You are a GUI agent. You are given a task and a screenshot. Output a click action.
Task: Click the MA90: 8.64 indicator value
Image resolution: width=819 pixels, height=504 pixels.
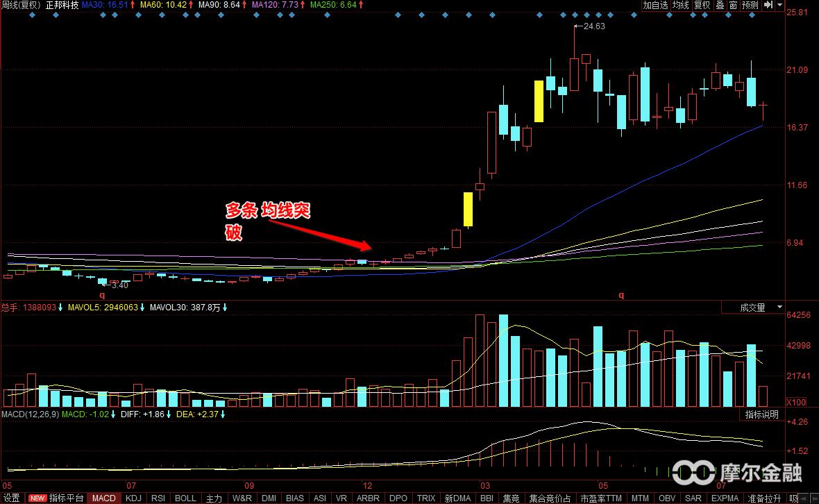coord(219,5)
